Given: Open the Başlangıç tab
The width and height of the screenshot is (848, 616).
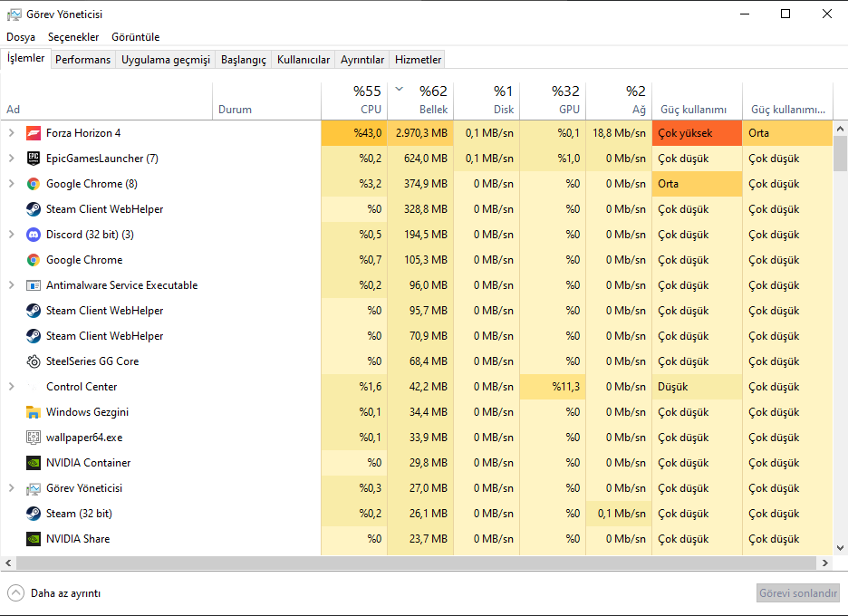Looking at the screenshot, I should [x=244, y=60].
